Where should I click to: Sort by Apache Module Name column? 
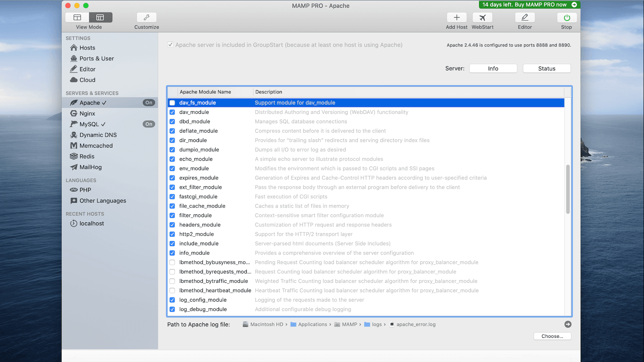click(205, 92)
